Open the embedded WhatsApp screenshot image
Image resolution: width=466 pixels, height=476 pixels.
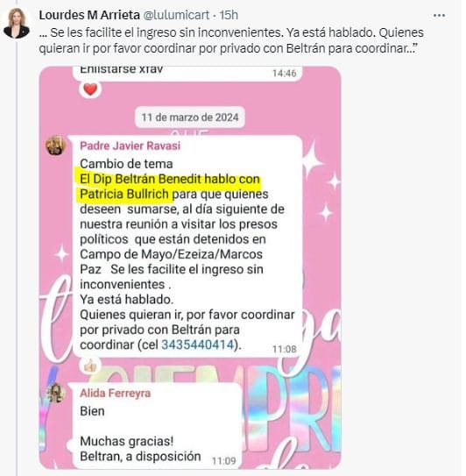pyautogui.click(x=190, y=267)
